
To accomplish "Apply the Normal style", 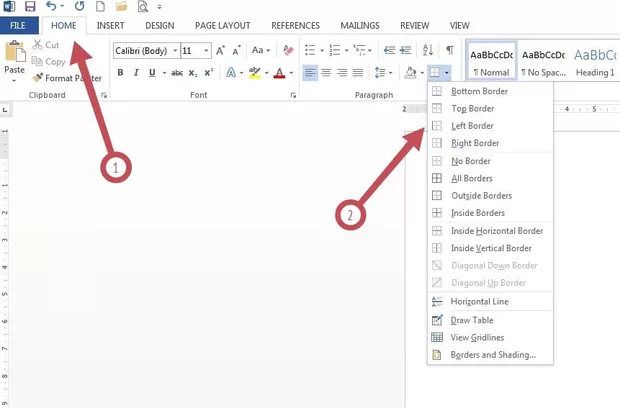I will 491,62.
